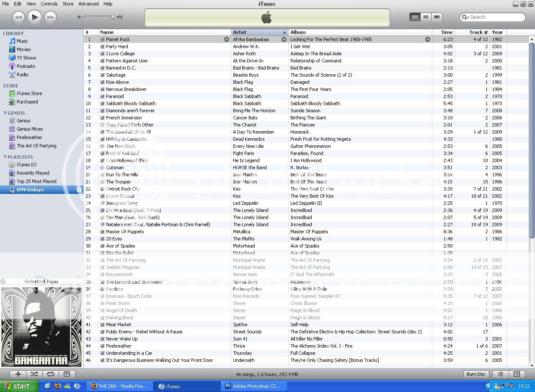Open Genius sidebar icon at bottom right
Image resolution: width=535 pixels, height=392 pixels.
coord(500,374)
